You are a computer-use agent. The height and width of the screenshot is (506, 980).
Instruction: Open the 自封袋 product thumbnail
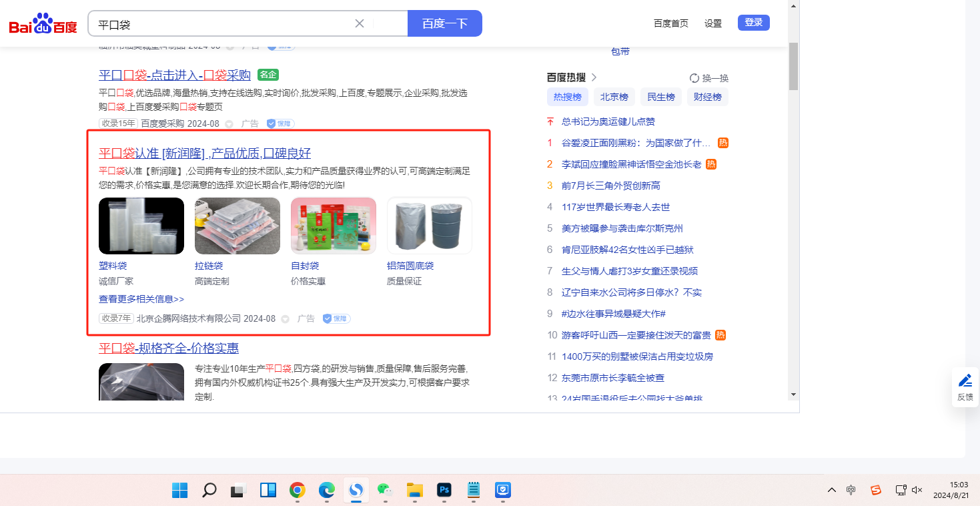(x=334, y=226)
